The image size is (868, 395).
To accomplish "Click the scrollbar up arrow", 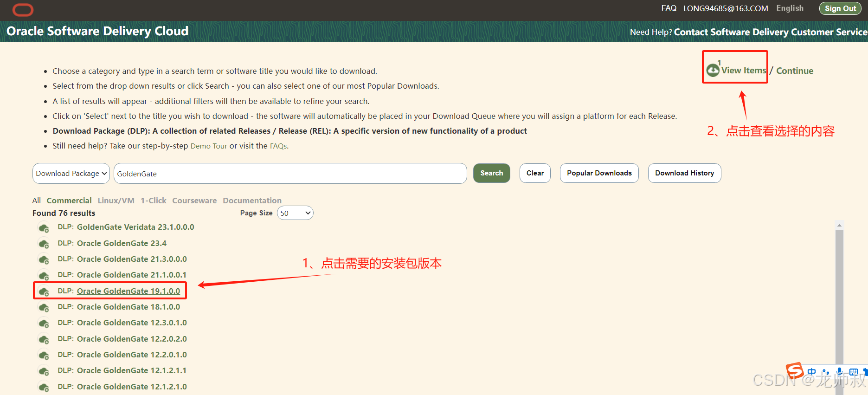I will coord(839,225).
